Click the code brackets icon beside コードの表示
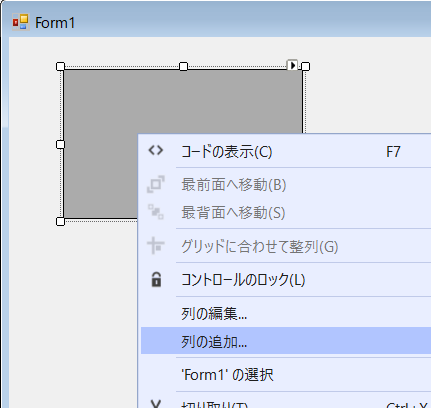Image resolution: width=431 pixels, height=408 pixels. click(156, 151)
